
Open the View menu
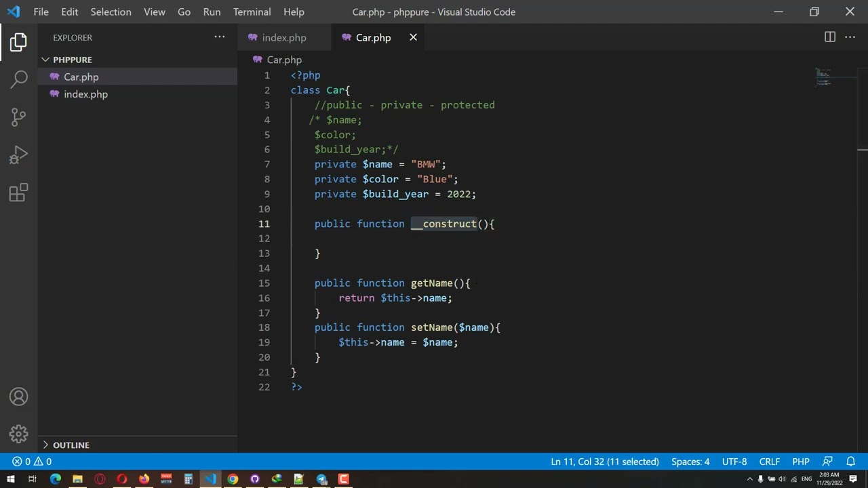[x=155, y=12]
